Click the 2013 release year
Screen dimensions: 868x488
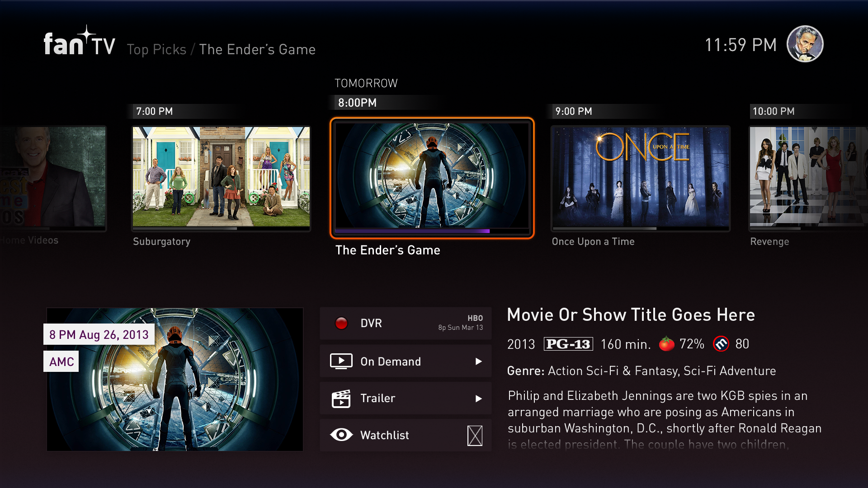pos(521,344)
